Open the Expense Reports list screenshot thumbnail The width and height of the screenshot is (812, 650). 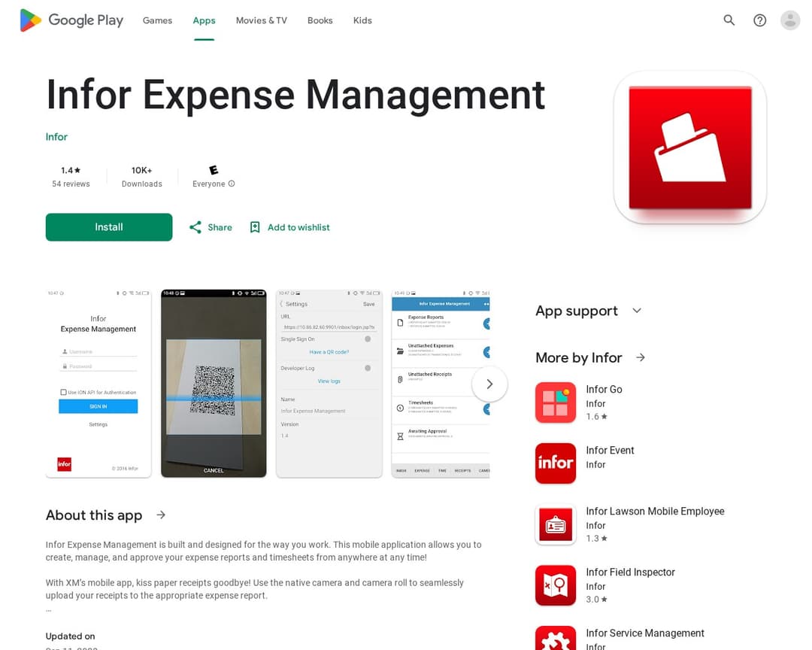(441, 384)
